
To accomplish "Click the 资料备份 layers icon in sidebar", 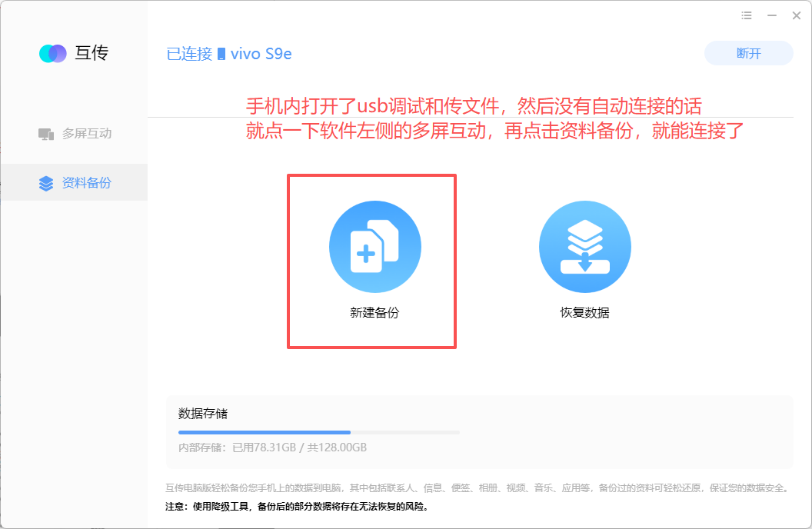I will pyautogui.click(x=46, y=183).
